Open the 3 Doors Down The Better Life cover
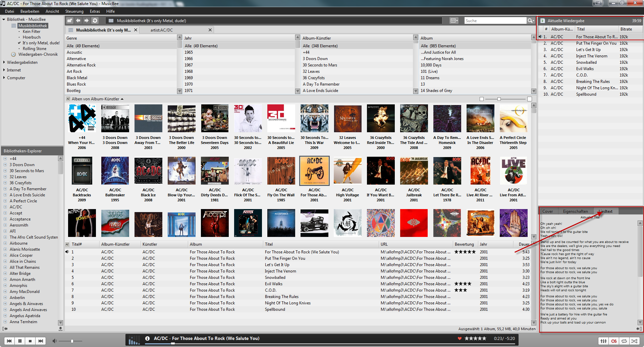The height and width of the screenshot is (347, 644). [x=181, y=118]
